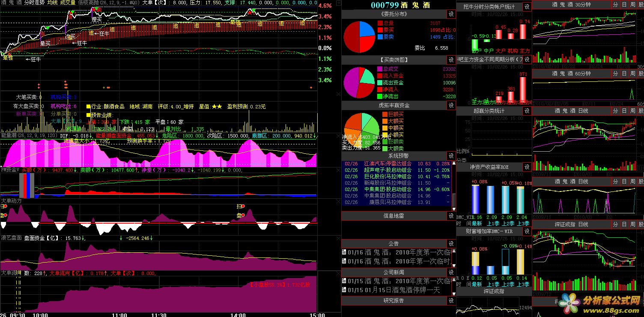The width and height of the screenshot is (644, 317).
Task: Open 设 for 主力资金不同周期分析 panel
Action: click(x=527, y=59)
